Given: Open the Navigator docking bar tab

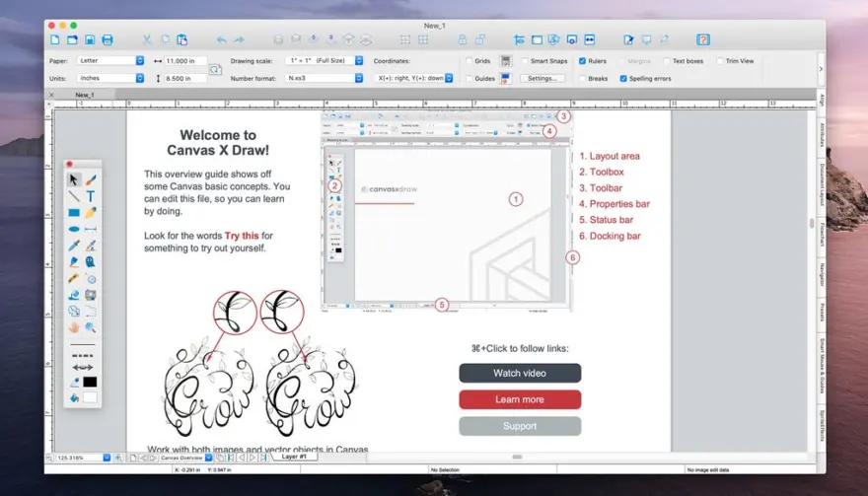Looking at the screenshot, I should coord(822,274).
